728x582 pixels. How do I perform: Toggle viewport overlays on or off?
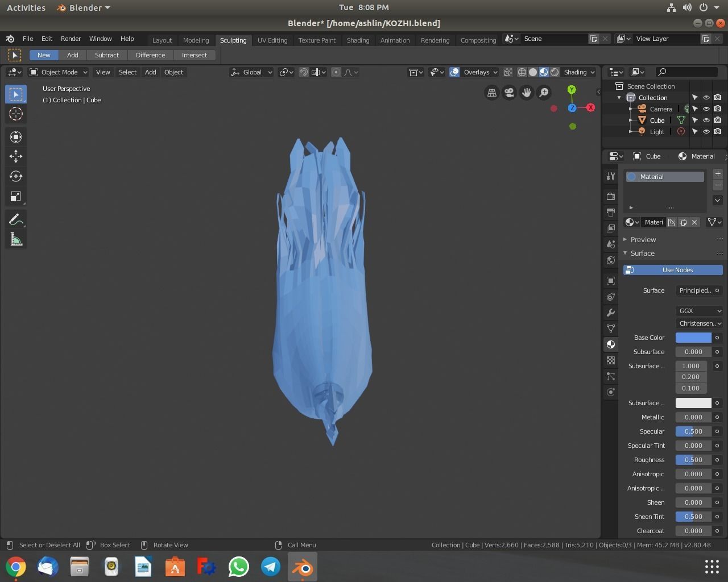pos(454,72)
